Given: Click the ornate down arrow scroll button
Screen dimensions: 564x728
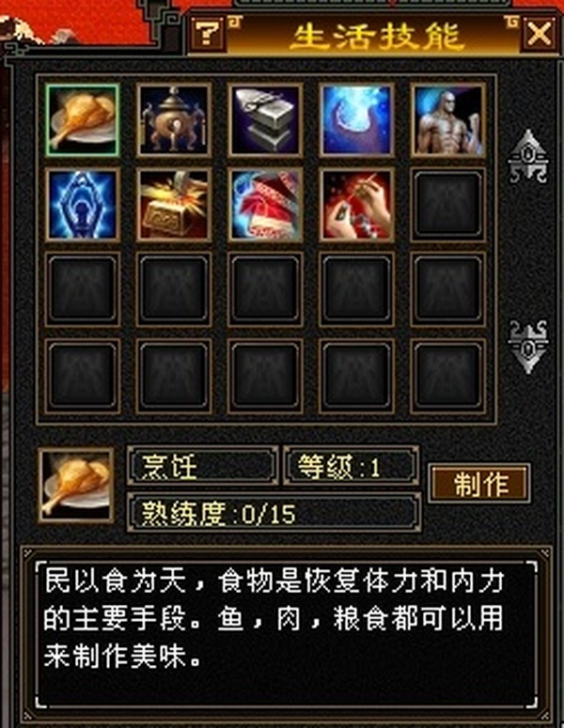Looking at the screenshot, I should point(527,347).
